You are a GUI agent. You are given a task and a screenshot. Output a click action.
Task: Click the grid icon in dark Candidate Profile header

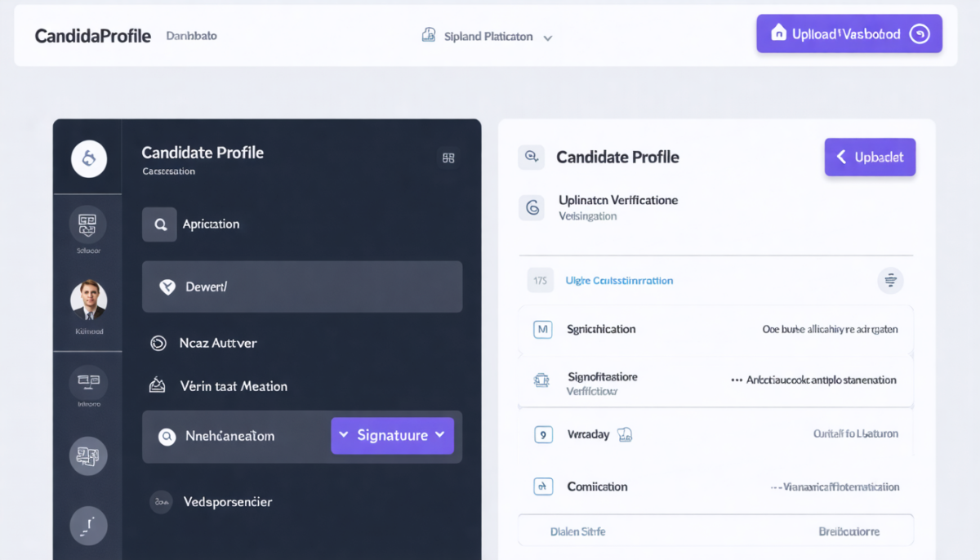[448, 158]
